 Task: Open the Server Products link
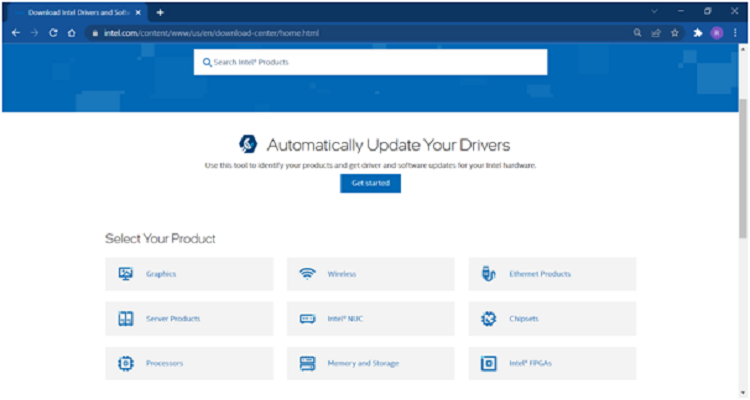[x=173, y=319]
